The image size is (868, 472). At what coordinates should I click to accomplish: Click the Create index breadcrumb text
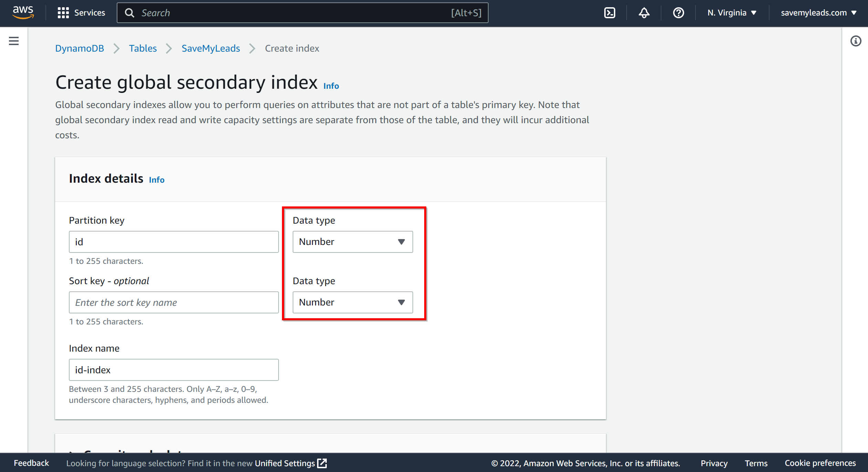(x=292, y=48)
